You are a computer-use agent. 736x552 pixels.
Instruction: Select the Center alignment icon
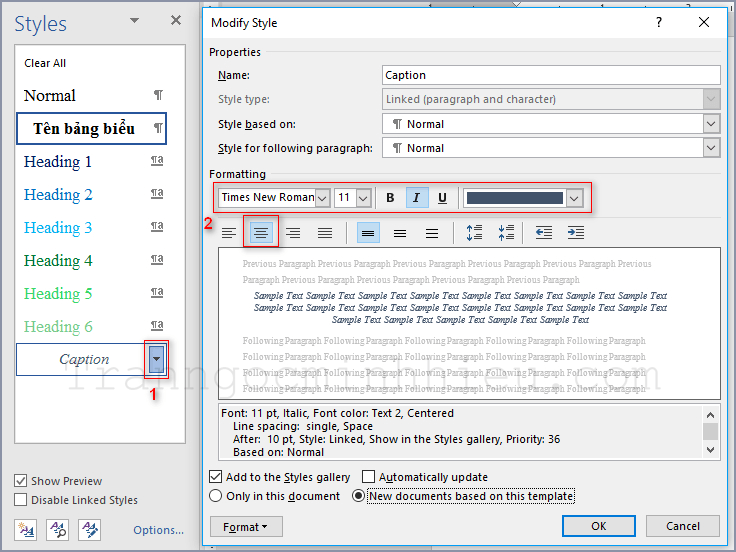point(261,233)
